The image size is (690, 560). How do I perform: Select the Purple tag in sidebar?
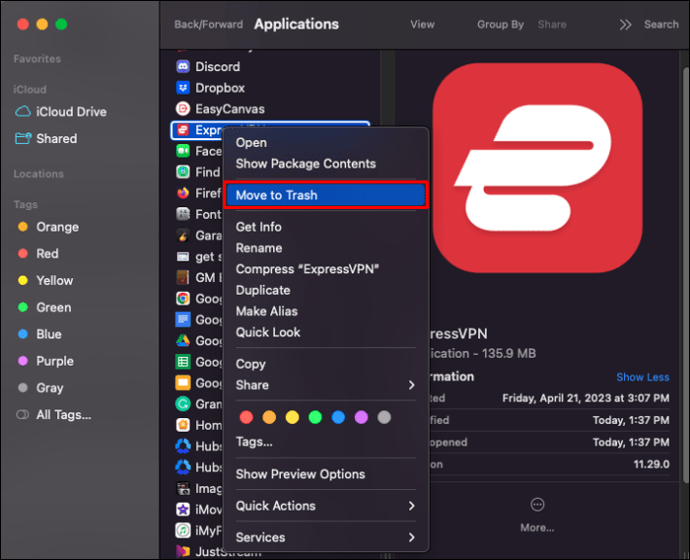46,361
